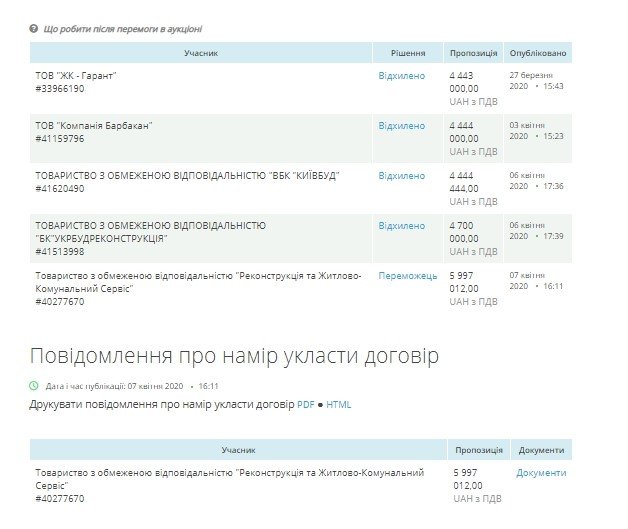Click the date 07 квітня 2020 16:11 in table

pyautogui.click(x=536, y=281)
